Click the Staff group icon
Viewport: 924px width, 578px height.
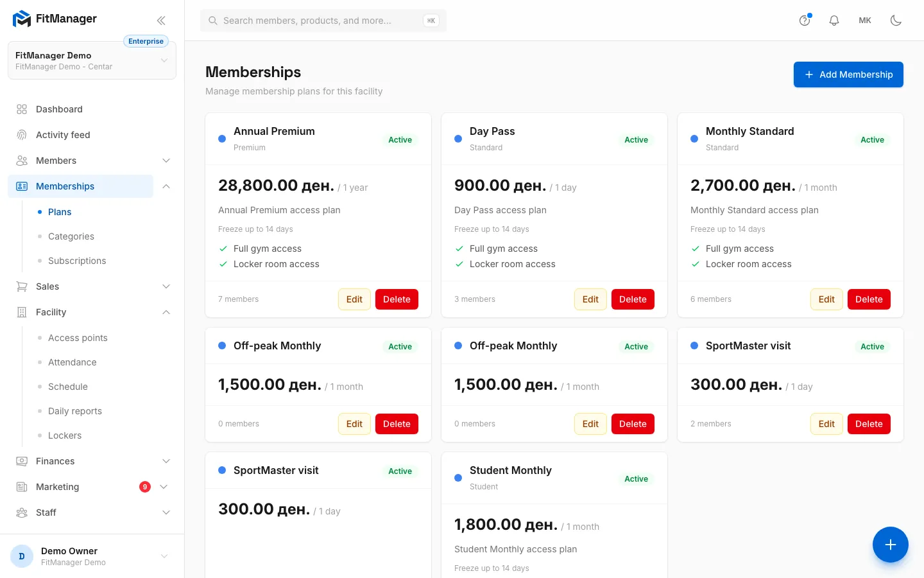(x=22, y=512)
